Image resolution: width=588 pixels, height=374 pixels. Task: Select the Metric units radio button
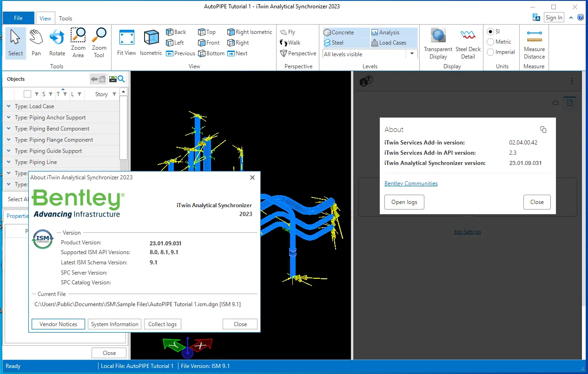tap(490, 42)
